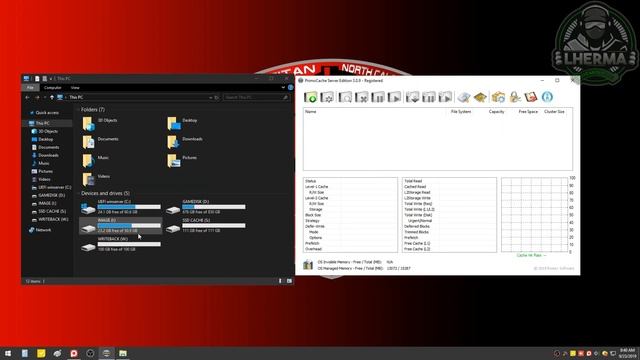640x360 pixels.
Task: Click the Capacity column header in PrimoCache
Action: (497, 111)
